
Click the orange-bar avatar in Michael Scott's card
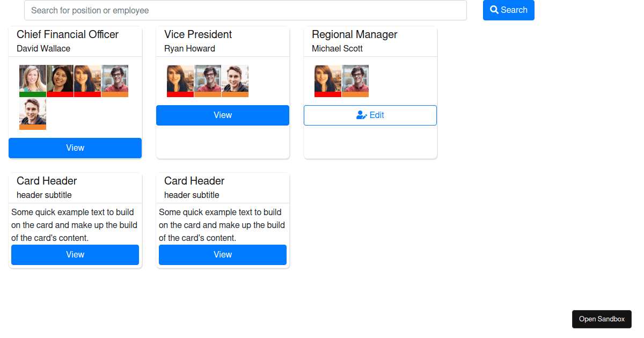pos(355,80)
